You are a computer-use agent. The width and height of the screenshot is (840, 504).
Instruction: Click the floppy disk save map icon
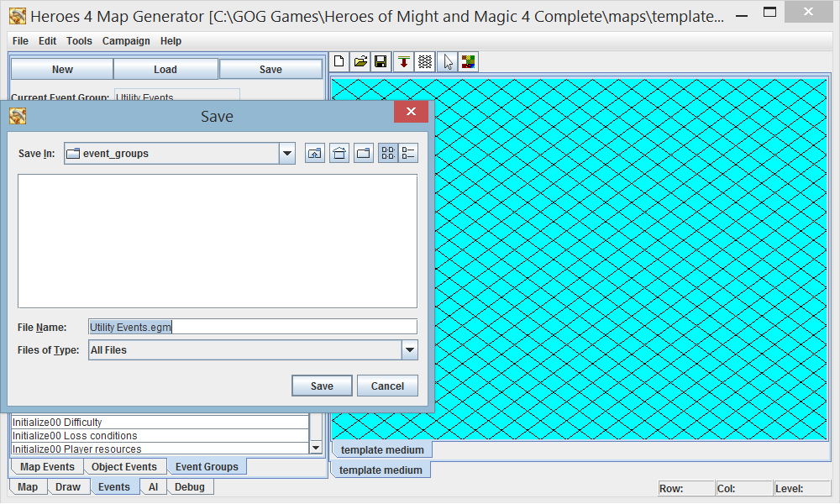point(381,61)
